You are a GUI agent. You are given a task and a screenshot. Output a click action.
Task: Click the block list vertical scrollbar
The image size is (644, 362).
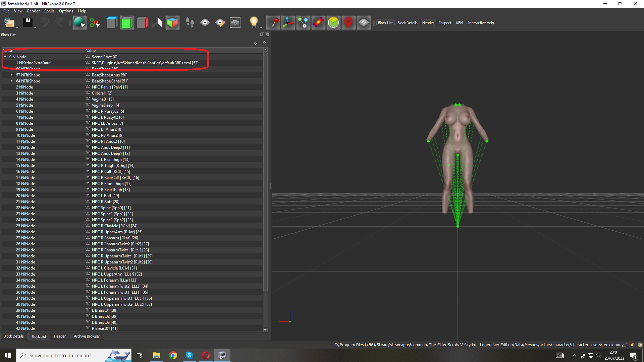coord(265,171)
